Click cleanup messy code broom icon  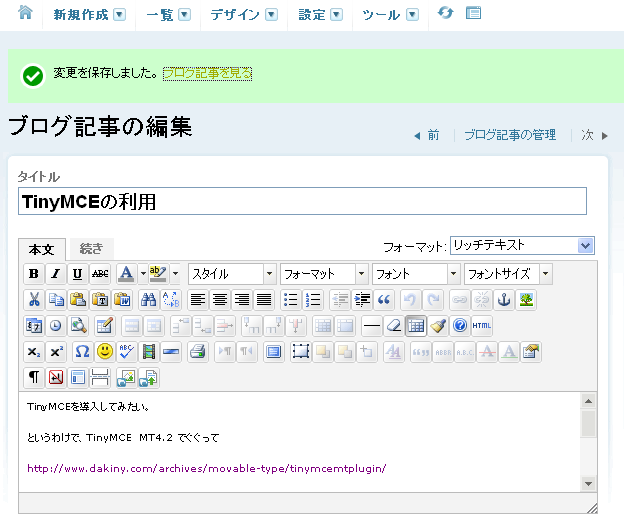(x=438, y=326)
